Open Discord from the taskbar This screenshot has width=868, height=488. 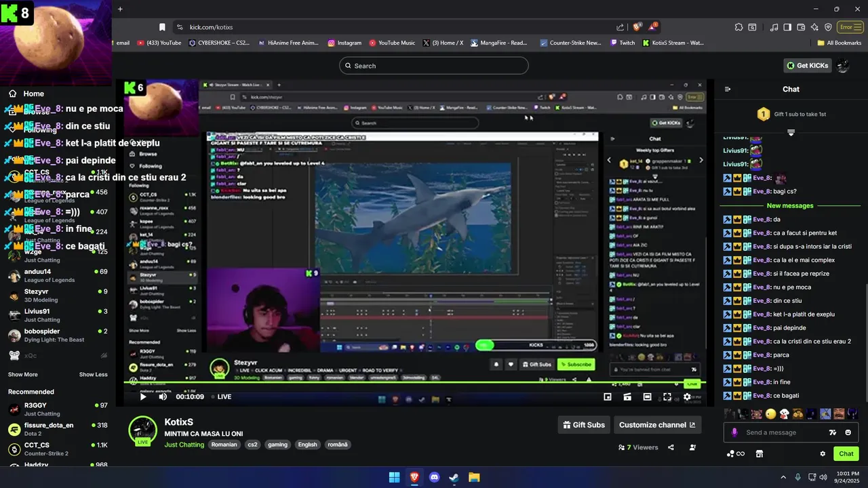coord(434,477)
